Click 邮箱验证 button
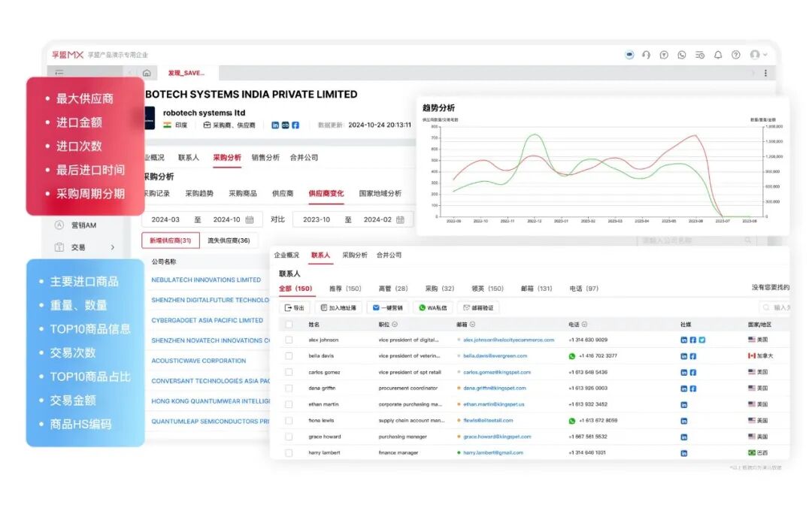Viewport: 812px width, 505px height. 478,308
